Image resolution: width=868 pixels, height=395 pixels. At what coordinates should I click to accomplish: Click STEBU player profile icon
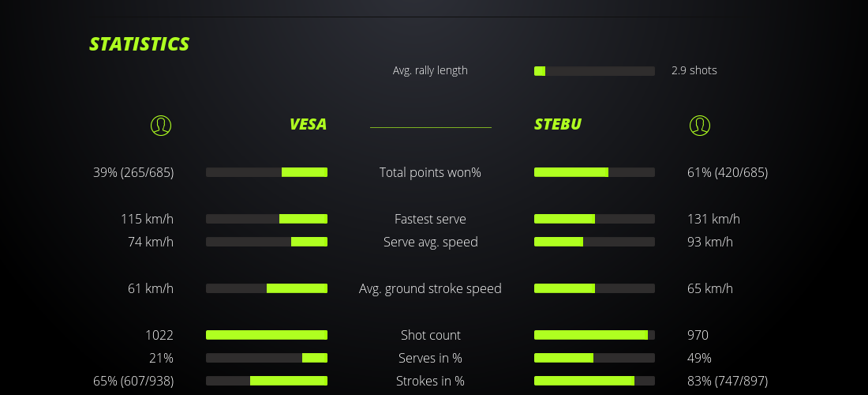coord(699,125)
